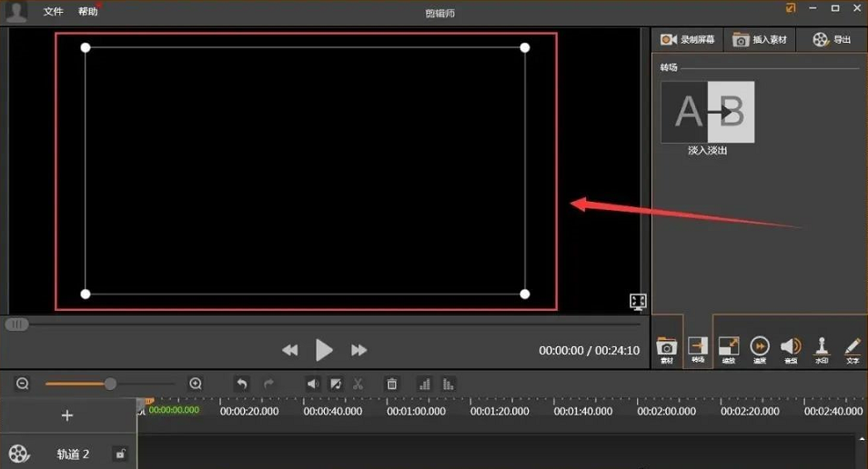Screen dimensions: 868x469
Task: Open the 水印 (watermark) stamp tool
Action: pyautogui.click(x=822, y=349)
